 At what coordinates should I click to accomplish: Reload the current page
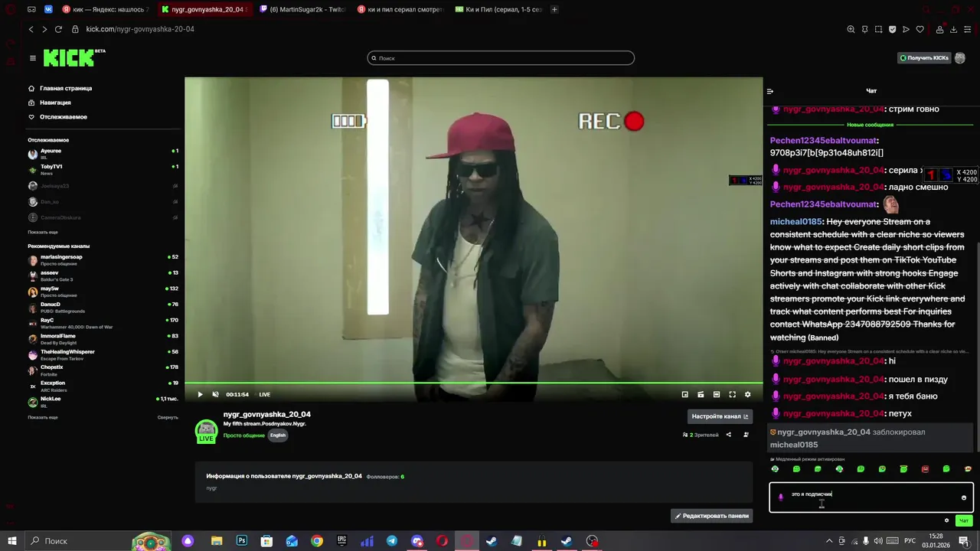tap(58, 29)
